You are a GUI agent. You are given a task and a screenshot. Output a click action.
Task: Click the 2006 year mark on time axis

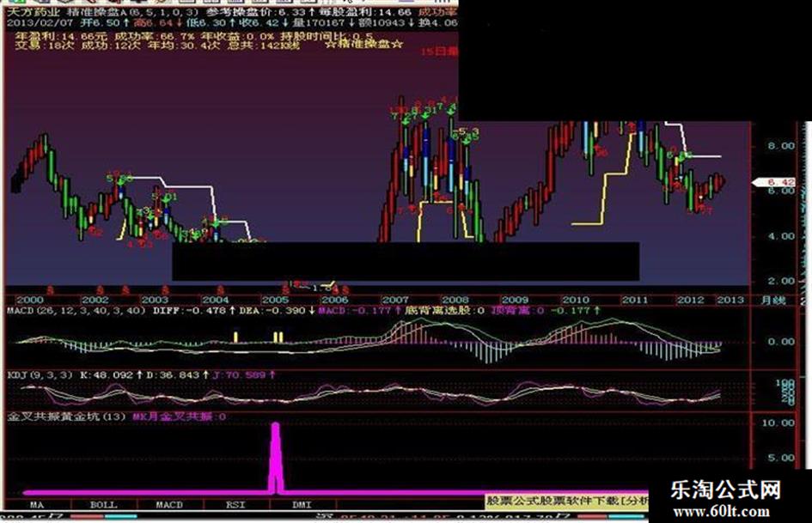click(335, 300)
